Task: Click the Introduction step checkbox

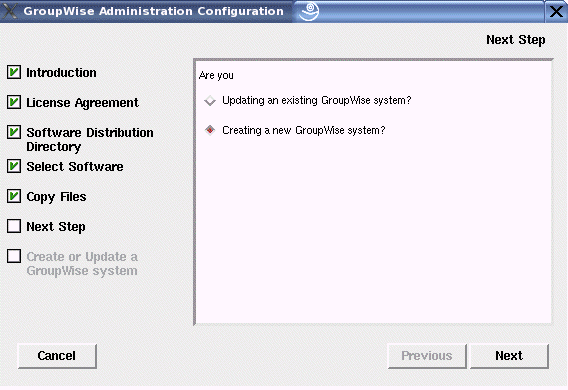Action: [x=14, y=72]
